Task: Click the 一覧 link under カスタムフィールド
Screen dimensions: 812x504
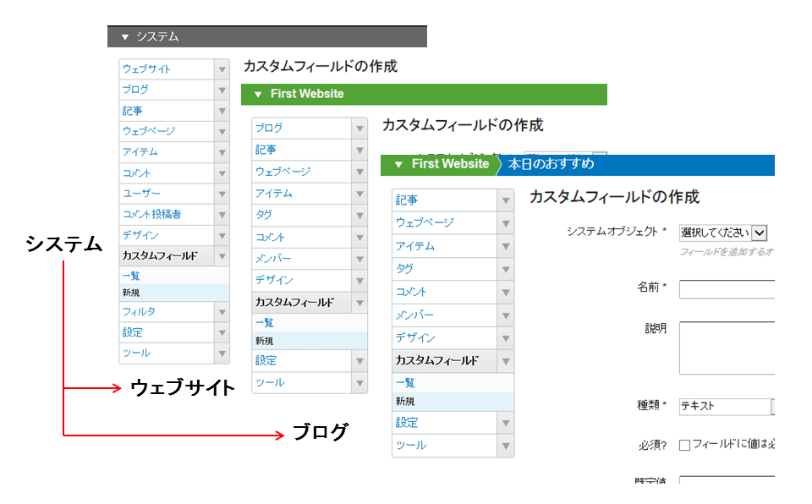Action: [131, 277]
